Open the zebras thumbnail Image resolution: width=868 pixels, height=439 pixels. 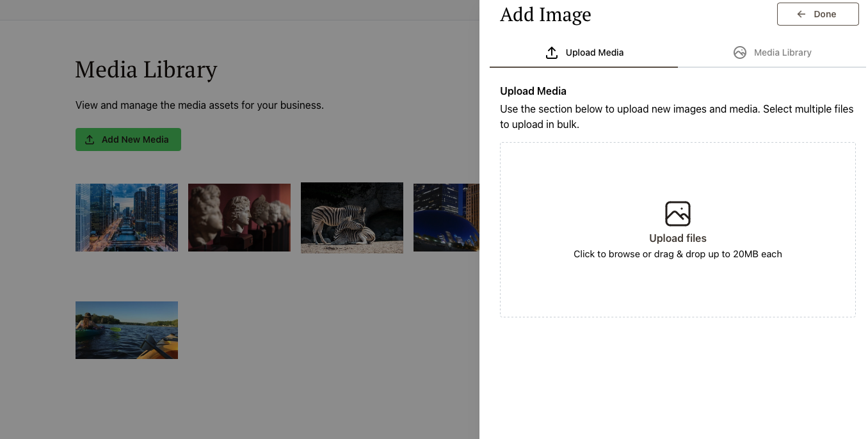click(x=352, y=218)
